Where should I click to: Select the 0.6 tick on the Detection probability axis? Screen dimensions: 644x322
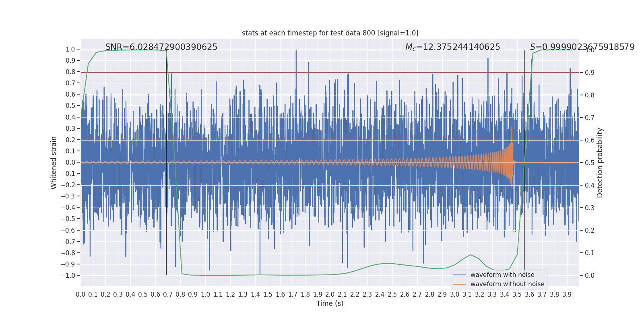(x=590, y=140)
